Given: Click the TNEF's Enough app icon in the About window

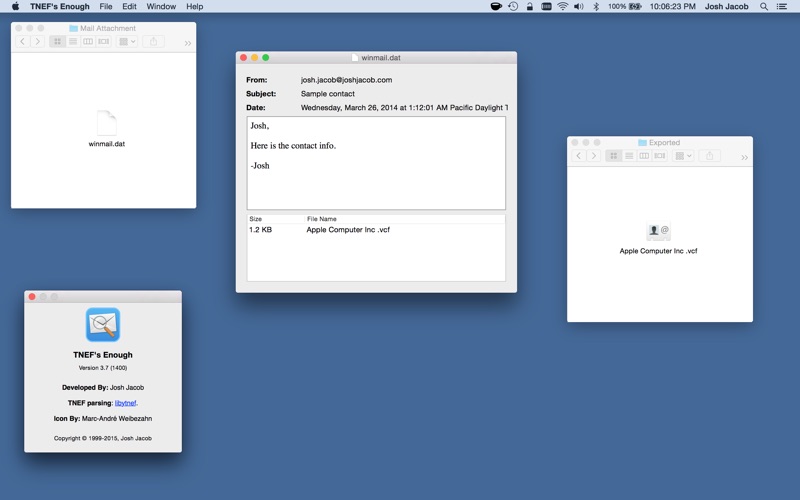Looking at the screenshot, I should 103,325.
